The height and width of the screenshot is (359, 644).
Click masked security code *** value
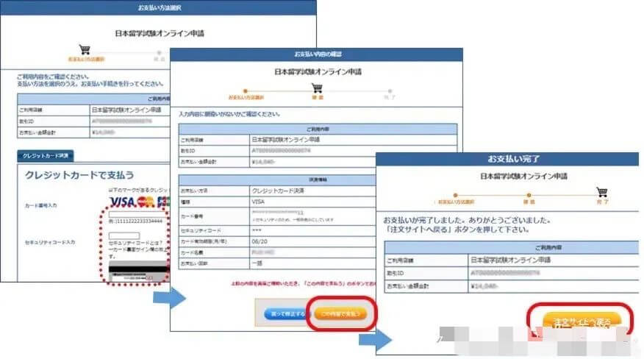point(257,231)
